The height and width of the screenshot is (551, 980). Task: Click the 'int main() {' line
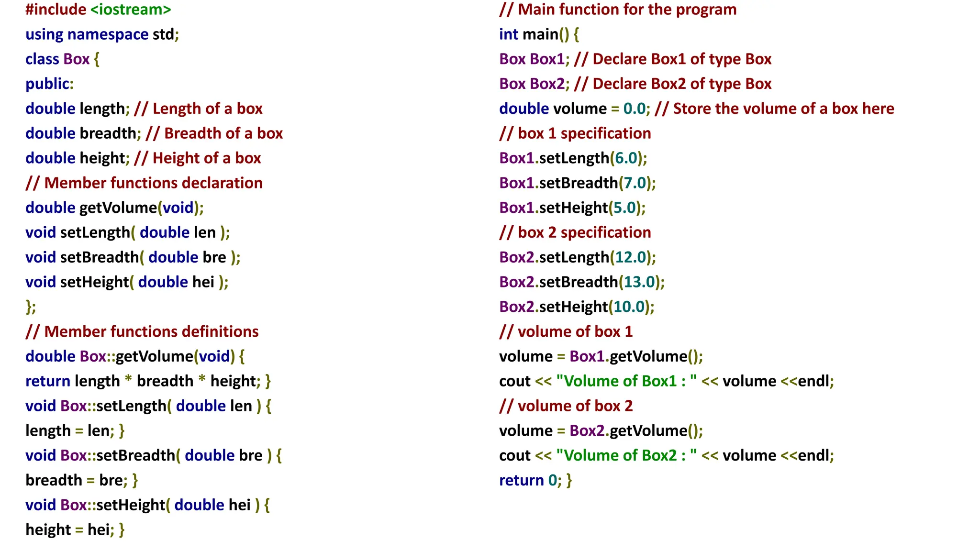coord(539,34)
